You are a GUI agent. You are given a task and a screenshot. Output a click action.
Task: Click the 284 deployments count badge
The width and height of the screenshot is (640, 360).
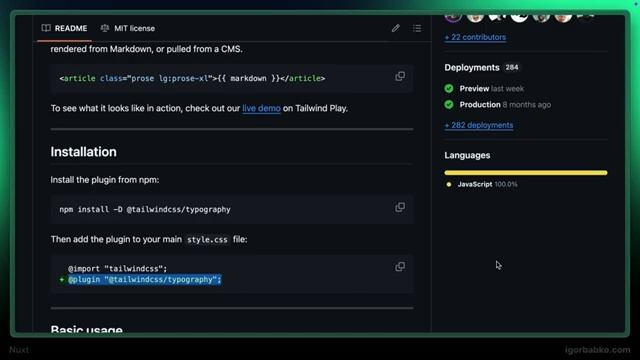click(512, 67)
